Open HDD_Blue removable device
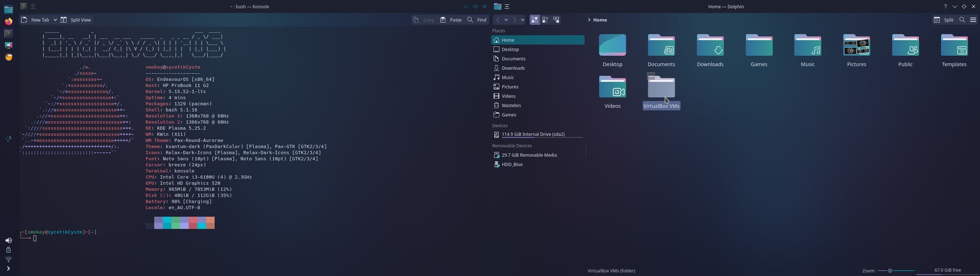This screenshot has width=980, height=276. [537, 164]
